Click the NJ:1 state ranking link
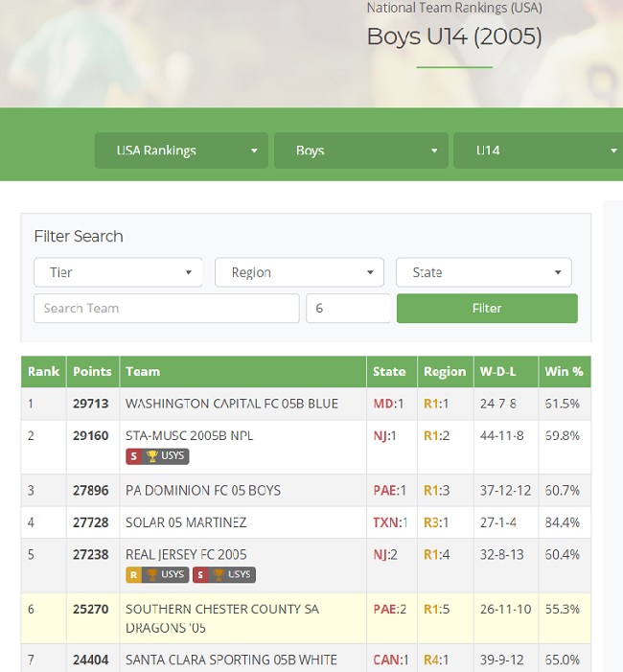The width and height of the screenshot is (623, 672). pyautogui.click(x=384, y=436)
